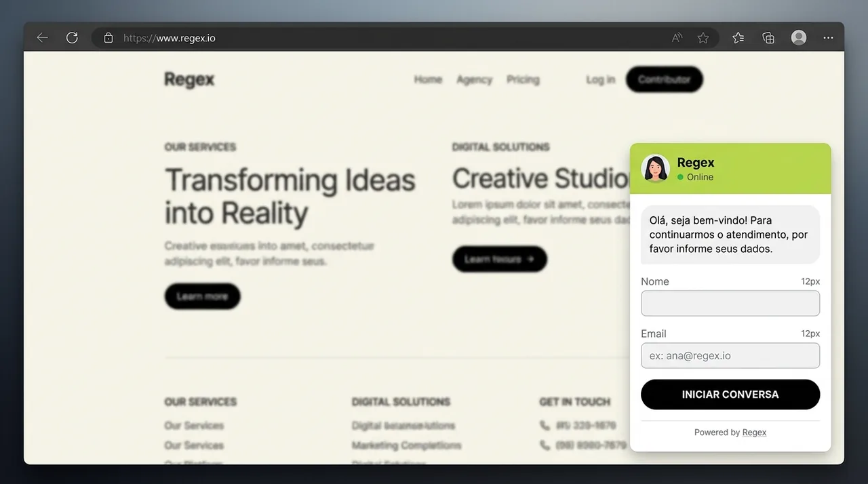This screenshot has height=484, width=868.
Task: Open the Home navigation item
Action: [x=428, y=79]
